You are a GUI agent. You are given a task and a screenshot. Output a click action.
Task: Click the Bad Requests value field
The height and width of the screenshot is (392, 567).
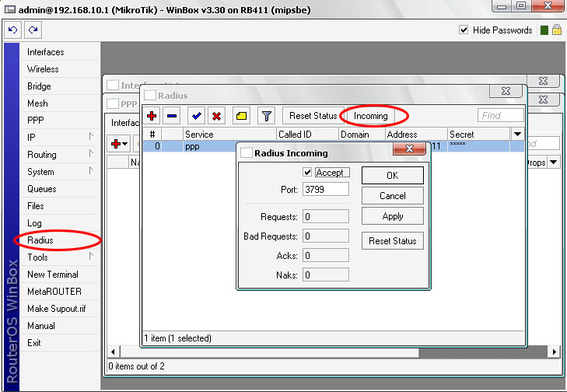[326, 236]
